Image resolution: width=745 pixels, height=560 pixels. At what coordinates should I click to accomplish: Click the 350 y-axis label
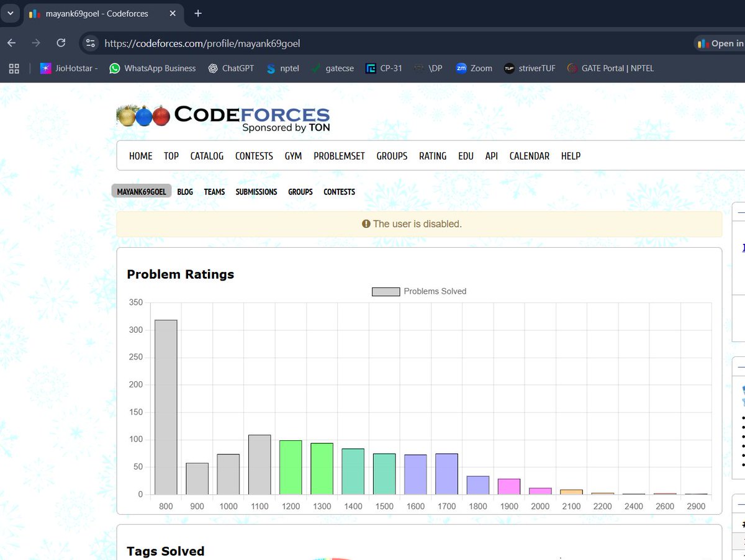click(x=136, y=302)
